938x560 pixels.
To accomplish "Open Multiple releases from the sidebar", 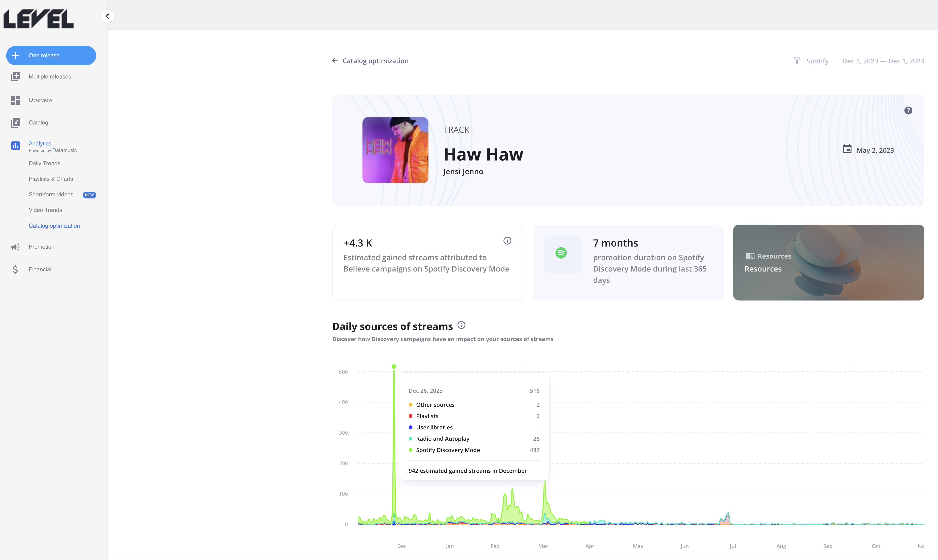I will (49, 77).
